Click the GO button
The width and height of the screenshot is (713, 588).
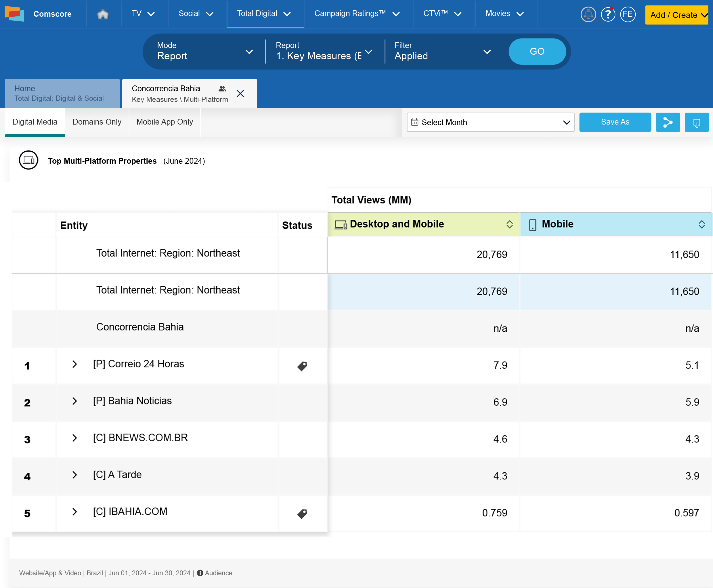coord(537,51)
